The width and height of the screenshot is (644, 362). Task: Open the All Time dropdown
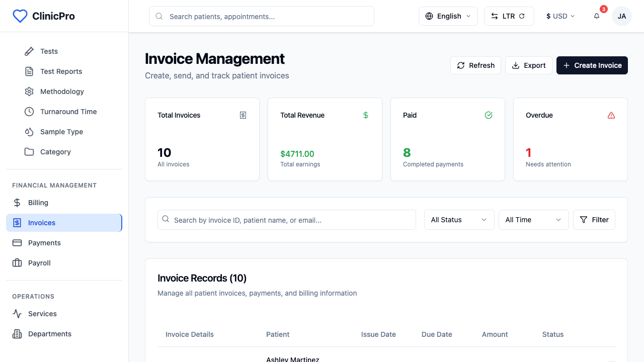pos(534,220)
